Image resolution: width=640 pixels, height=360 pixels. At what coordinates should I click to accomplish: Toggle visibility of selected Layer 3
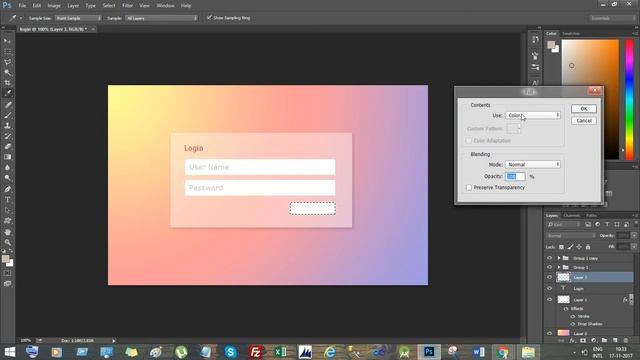pyautogui.click(x=549, y=277)
